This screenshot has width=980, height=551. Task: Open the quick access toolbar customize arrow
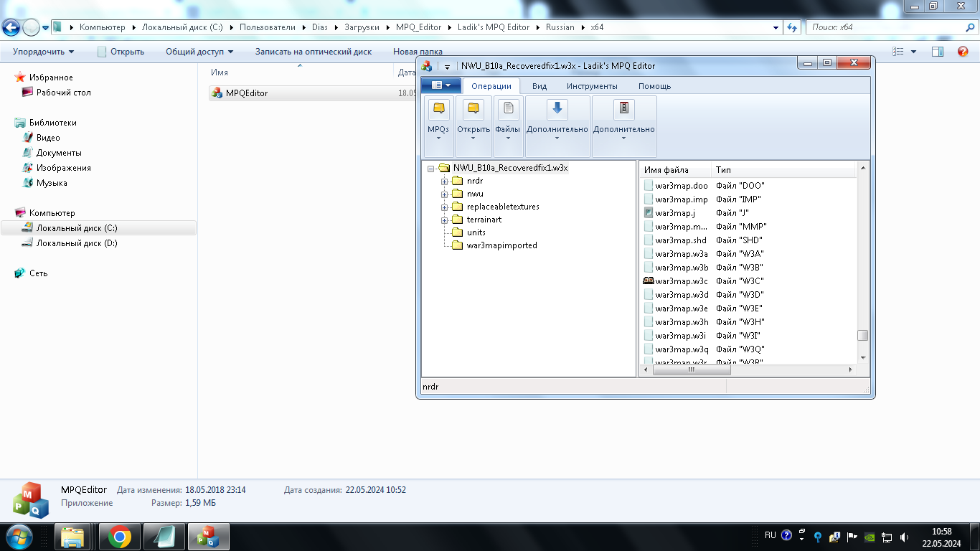[x=447, y=66]
